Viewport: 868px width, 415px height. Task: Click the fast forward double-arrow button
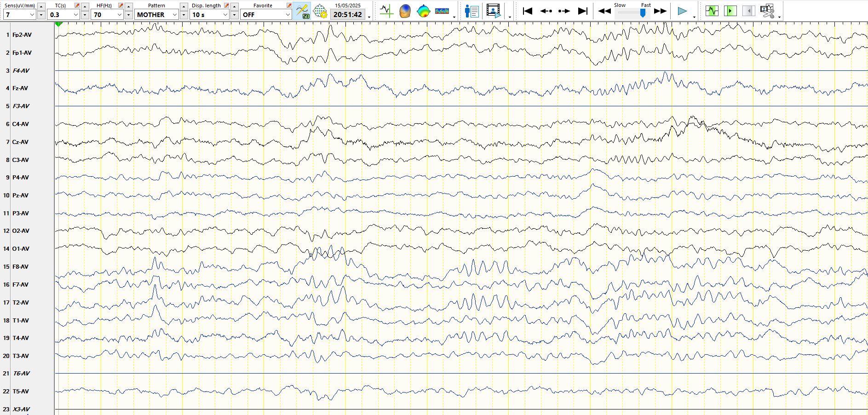[x=660, y=11]
